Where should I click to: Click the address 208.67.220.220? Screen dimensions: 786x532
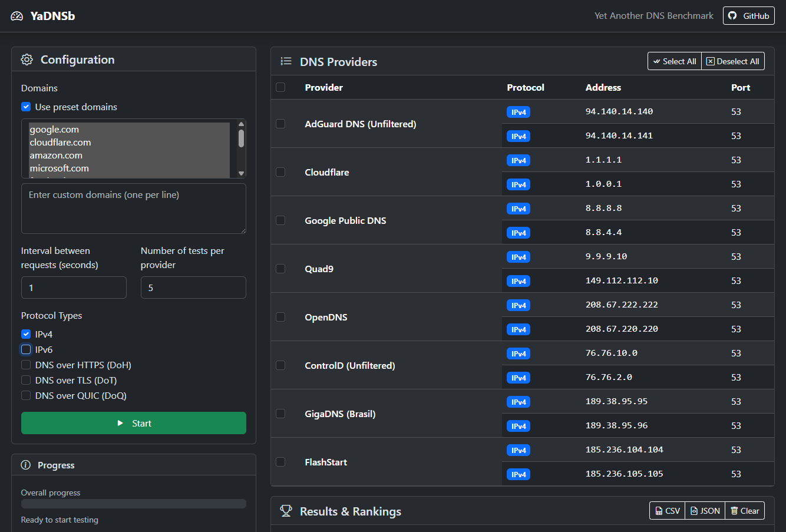tap(622, 329)
